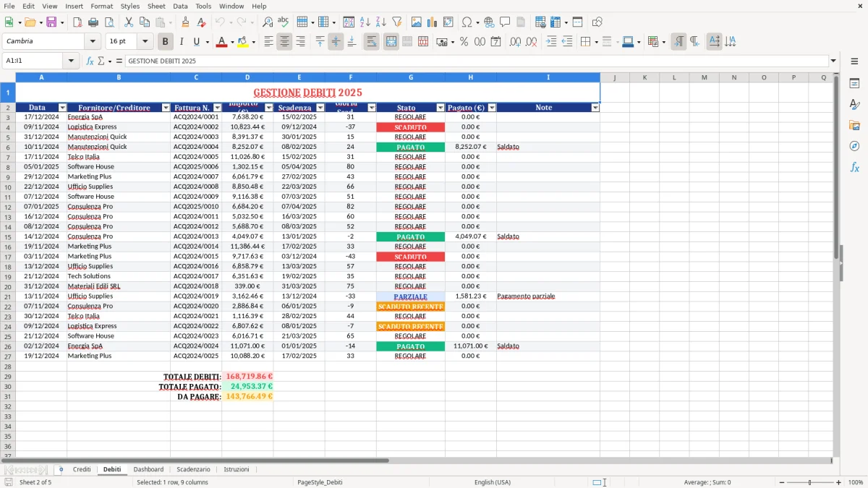
Task: Open the Insert Pivot Table icon
Action: coord(448,22)
